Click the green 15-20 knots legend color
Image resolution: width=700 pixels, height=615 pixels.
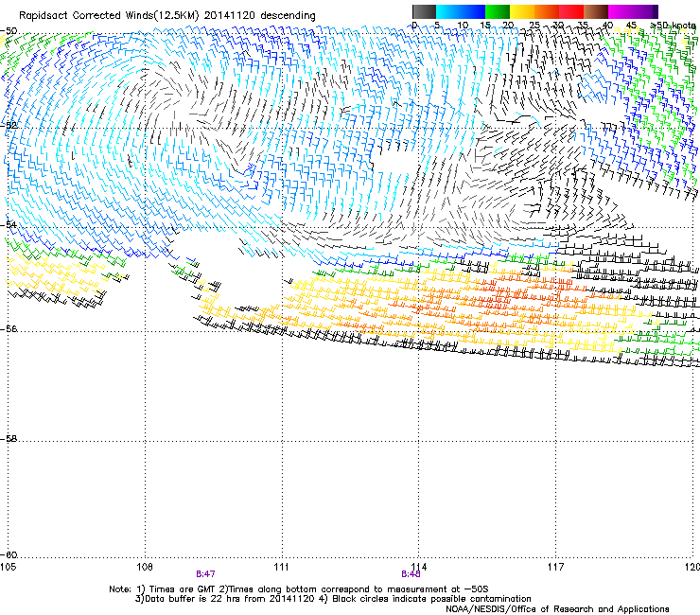(x=498, y=11)
